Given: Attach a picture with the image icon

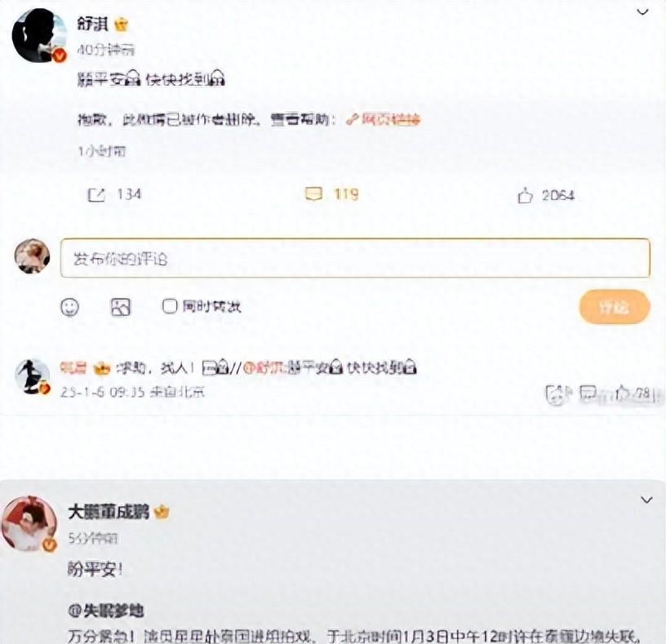Looking at the screenshot, I should (x=121, y=307).
